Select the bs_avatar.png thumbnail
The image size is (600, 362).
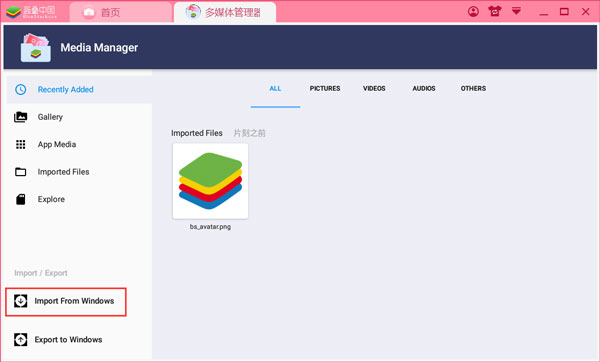(x=210, y=181)
